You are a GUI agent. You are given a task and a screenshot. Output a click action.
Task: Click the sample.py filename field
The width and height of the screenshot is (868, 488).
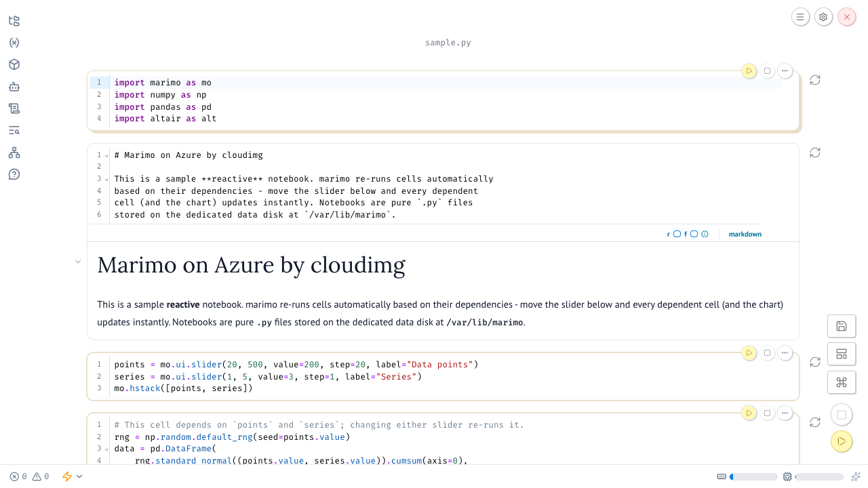pos(448,43)
